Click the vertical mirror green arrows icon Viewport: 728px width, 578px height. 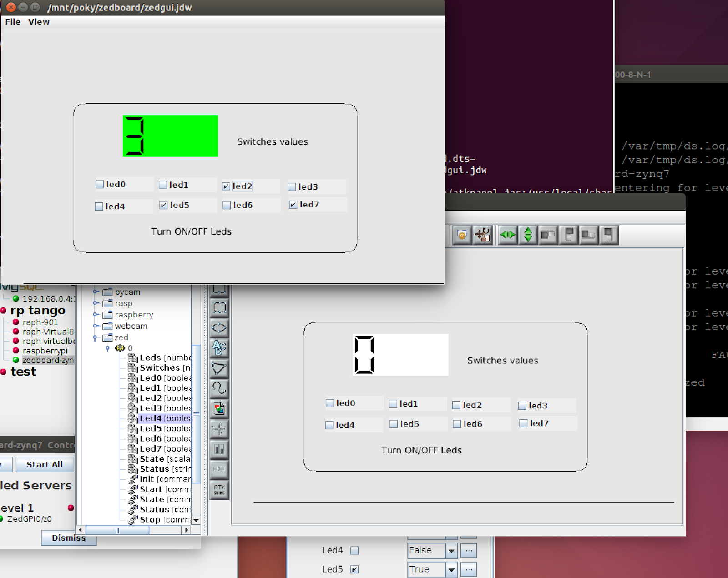pyautogui.click(x=528, y=235)
